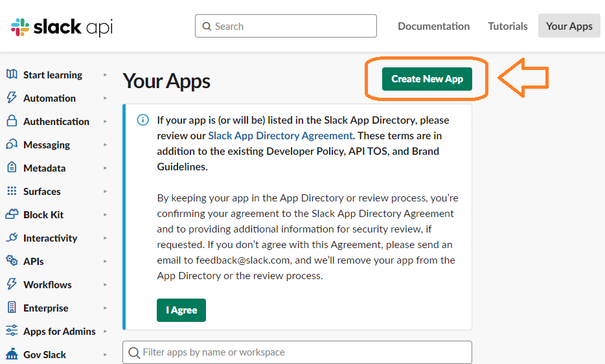The width and height of the screenshot is (605, 364).
Task: Click the Interactivity plug icon
Action: click(12, 238)
